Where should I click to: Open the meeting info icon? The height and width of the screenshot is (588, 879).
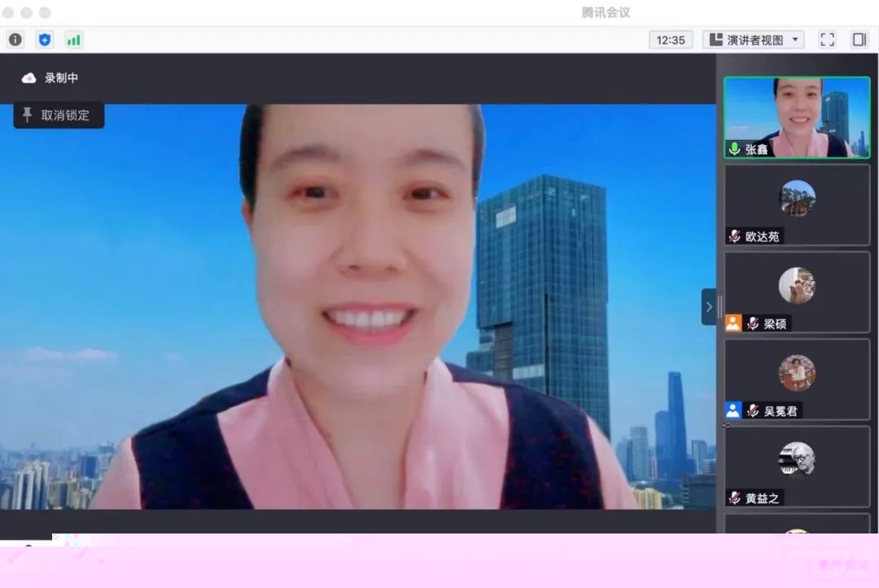[x=15, y=40]
